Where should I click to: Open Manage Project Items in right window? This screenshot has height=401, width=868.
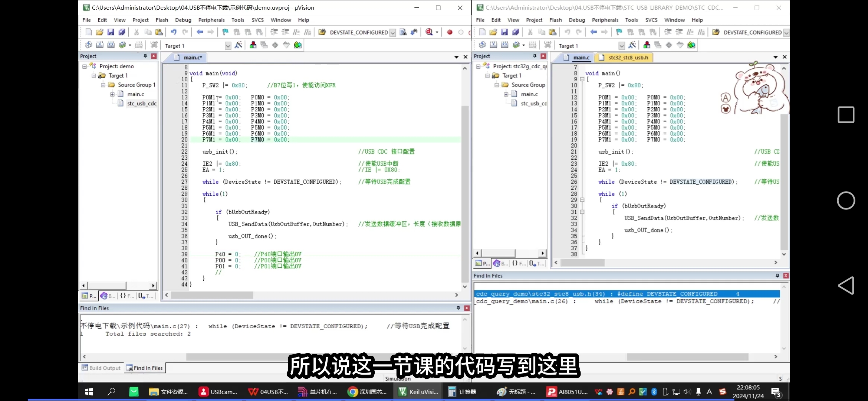[x=647, y=45]
